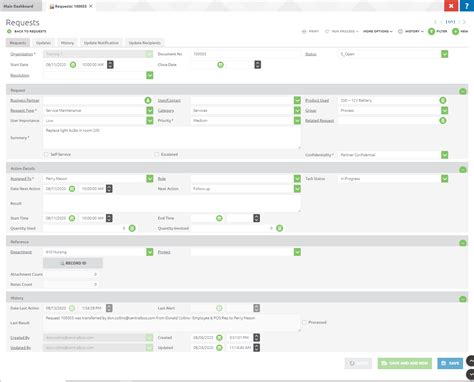Switch to the Update Recipients tab

(144, 43)
